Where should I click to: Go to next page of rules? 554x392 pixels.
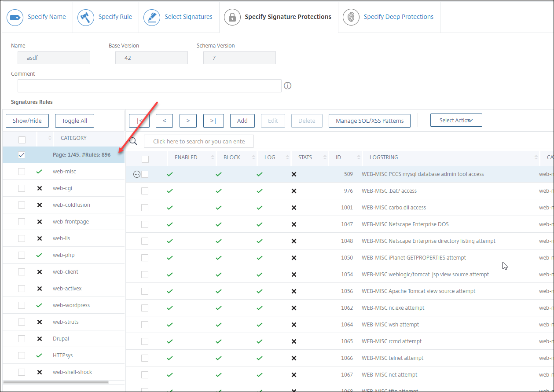[188, 121]
